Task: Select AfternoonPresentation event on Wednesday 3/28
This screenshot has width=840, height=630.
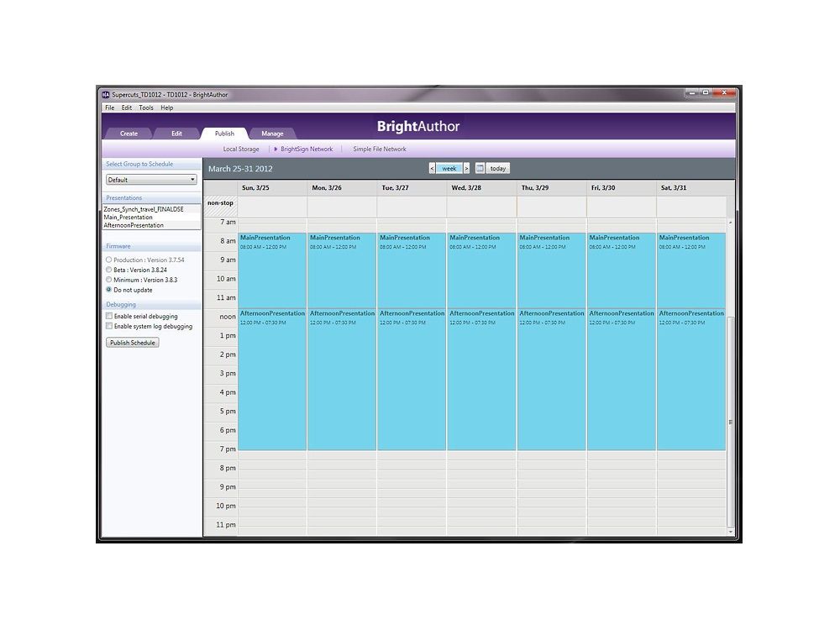Action: 481,380
